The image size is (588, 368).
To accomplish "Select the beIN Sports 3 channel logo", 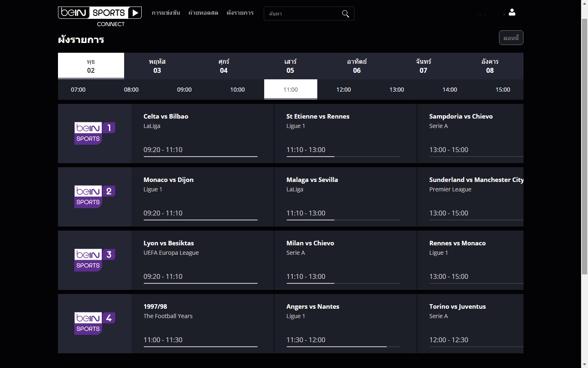I will 95,260.
